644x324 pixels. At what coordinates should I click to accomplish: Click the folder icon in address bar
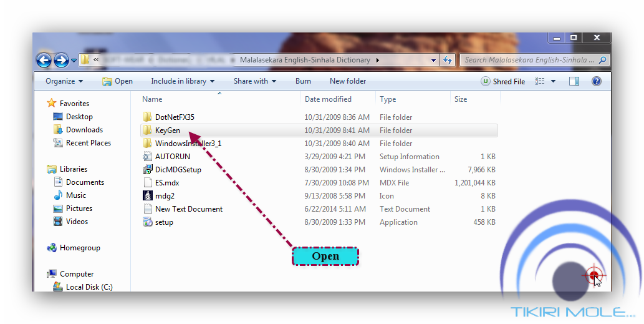click(85, 60)
